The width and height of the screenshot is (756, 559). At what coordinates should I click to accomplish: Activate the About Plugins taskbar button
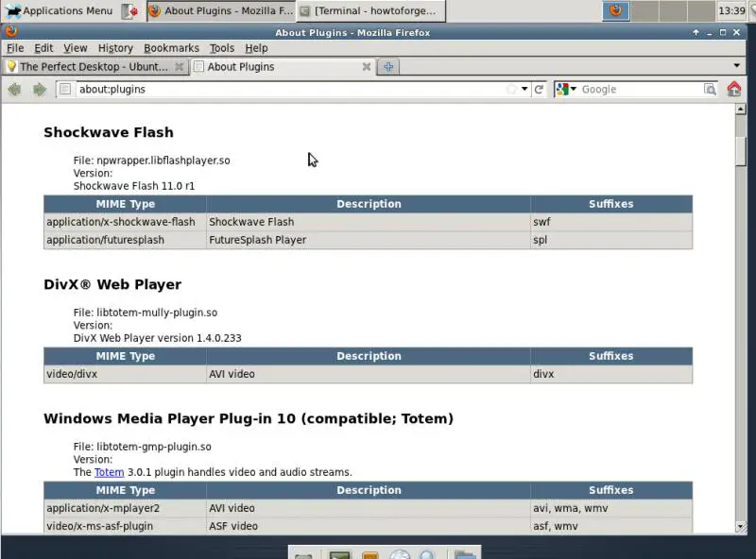(x=221, y=10)
